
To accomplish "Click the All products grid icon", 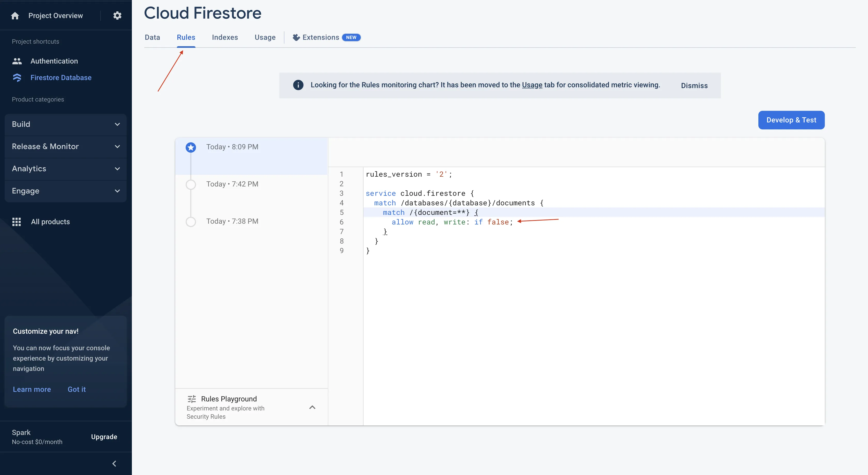I will click(x=17, y=222).
